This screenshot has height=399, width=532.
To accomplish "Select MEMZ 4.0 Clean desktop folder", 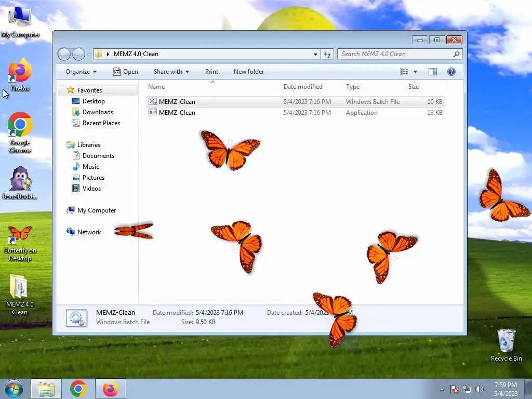I will pyautogui.click(x=20, y=295).
